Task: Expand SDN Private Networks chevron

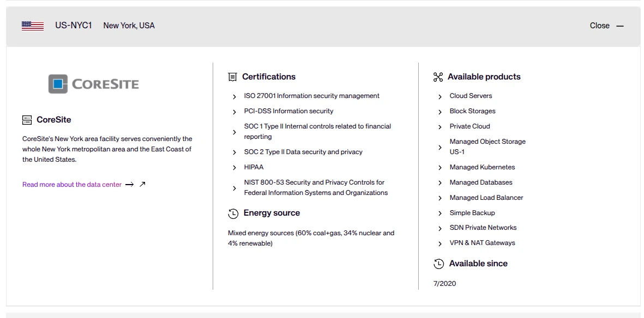Action: pyautogui.click(x=440, y=229)
